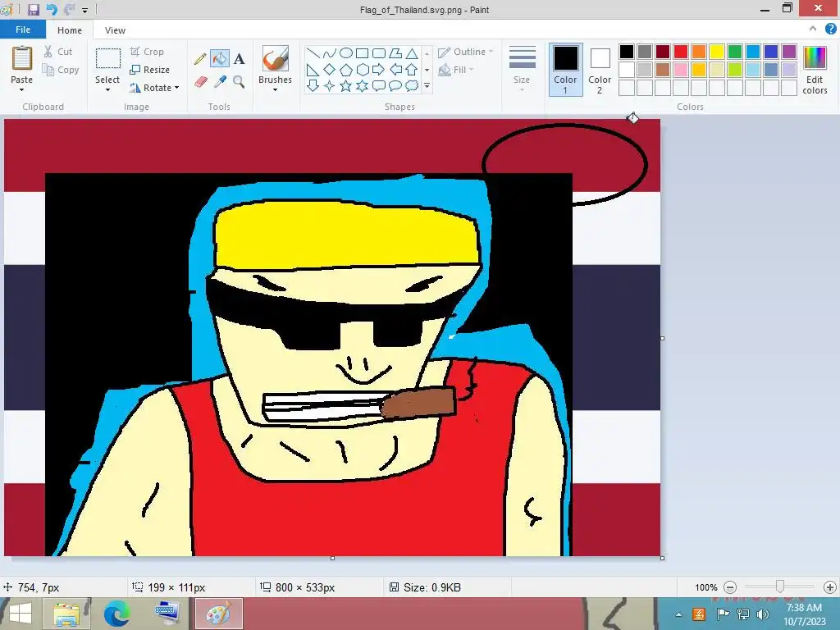
Task: Open the Resize dialog
Action: 150,70
